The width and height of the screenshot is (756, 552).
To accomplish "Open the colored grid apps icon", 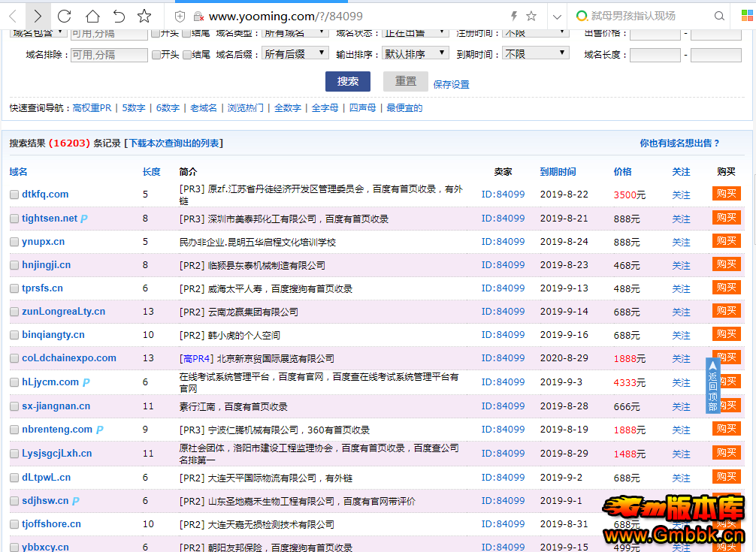I will coord(747,16).
